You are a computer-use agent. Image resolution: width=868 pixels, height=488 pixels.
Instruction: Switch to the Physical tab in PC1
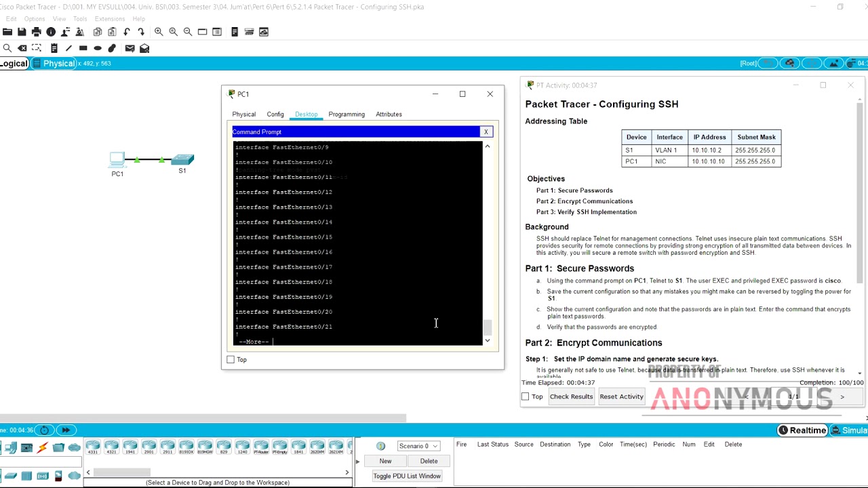point(244,115)
